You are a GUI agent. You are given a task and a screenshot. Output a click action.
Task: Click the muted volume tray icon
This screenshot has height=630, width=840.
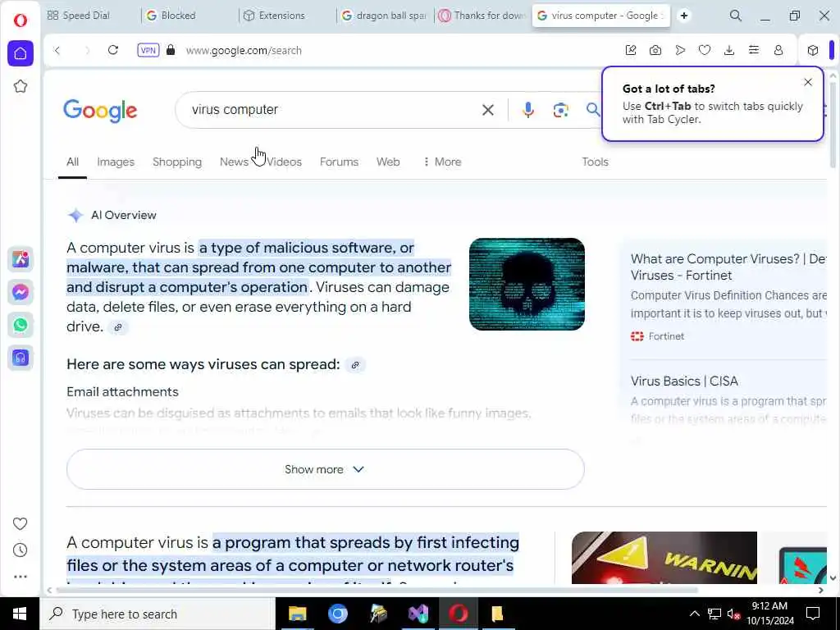733,614
